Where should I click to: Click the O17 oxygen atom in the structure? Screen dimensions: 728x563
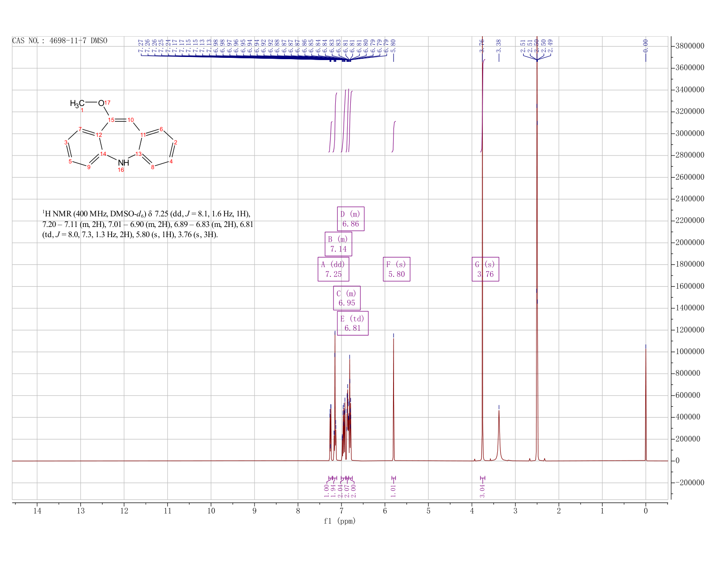104,103
